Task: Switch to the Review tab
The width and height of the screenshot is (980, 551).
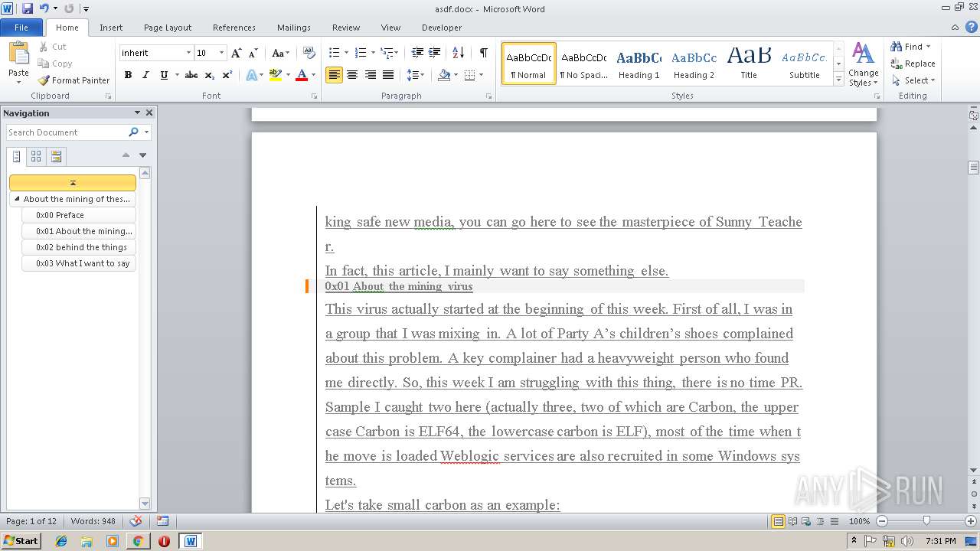Action: pos(346,28)
